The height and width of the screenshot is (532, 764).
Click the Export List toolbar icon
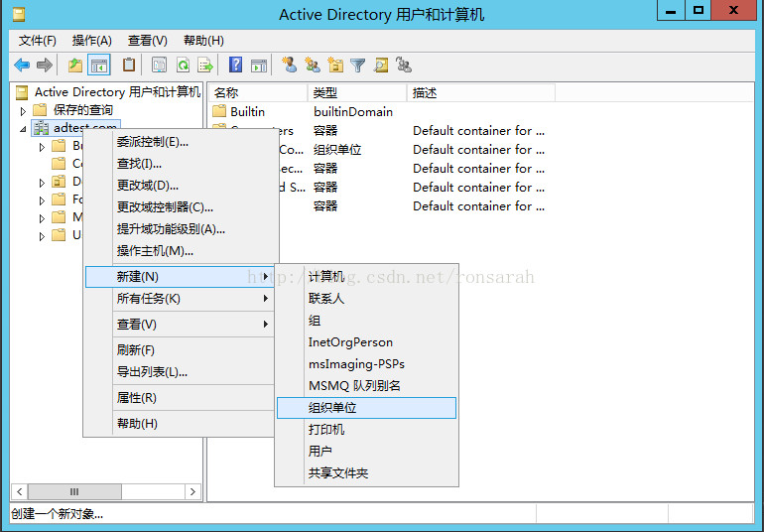205,65
